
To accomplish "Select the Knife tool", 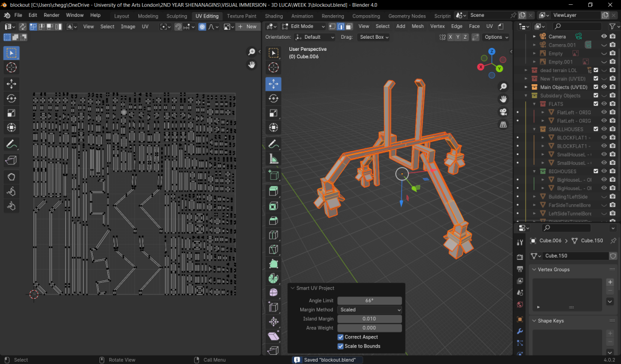I will (x=274, y=250).
